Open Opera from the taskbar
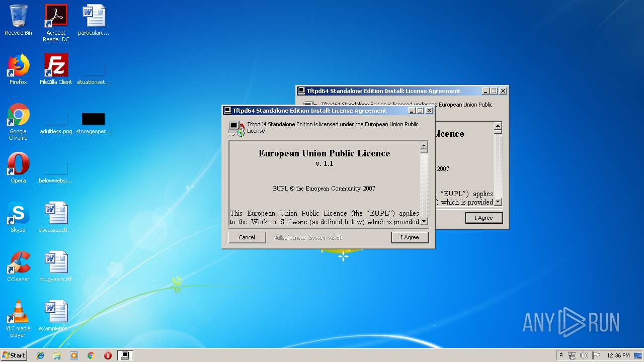 point(108,355)
